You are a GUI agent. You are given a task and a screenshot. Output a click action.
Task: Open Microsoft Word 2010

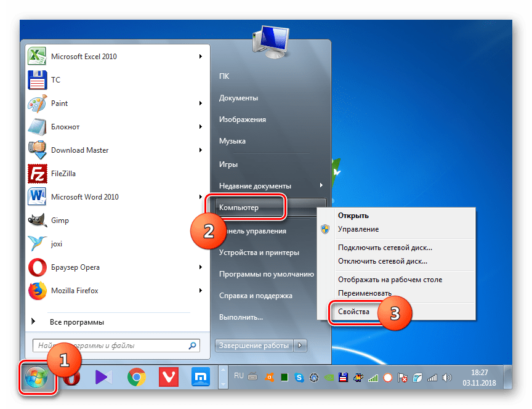coord(117,197)
